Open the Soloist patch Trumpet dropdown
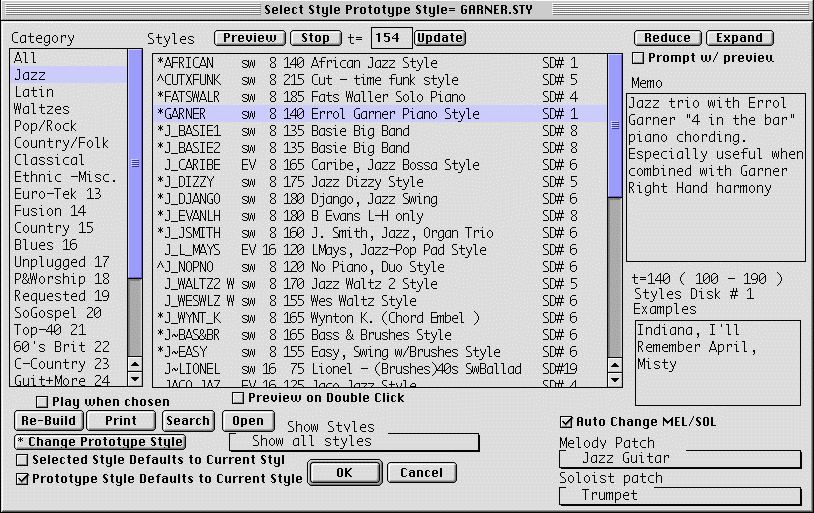 tap(680, 496)
